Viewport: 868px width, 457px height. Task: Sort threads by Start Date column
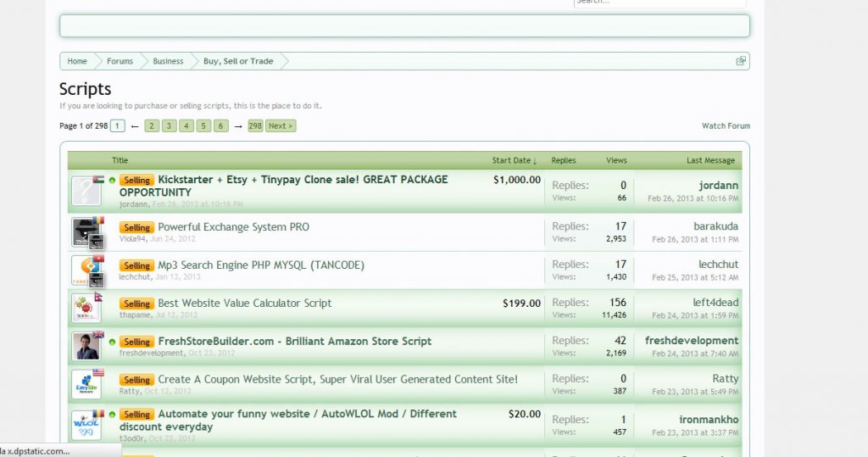click(x=514, y=160)
